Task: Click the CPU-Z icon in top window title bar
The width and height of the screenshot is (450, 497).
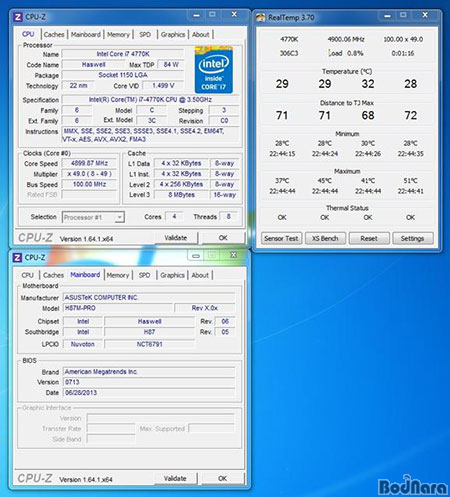Action: [18, 17]
